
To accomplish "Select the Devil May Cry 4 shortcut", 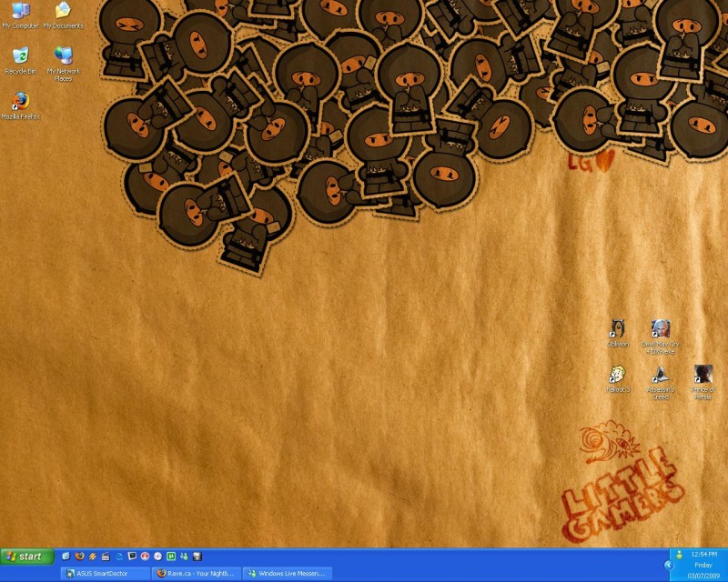I will (661, 336).
